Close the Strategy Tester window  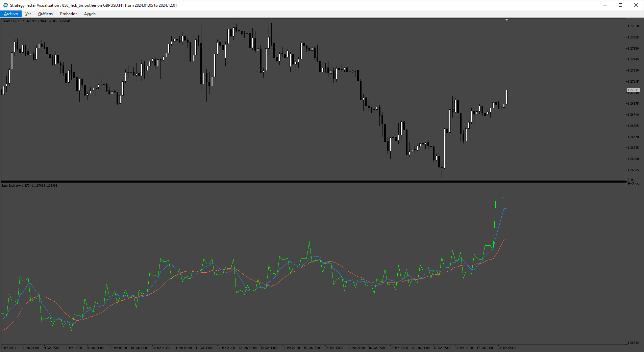click(x=636, y=5)
